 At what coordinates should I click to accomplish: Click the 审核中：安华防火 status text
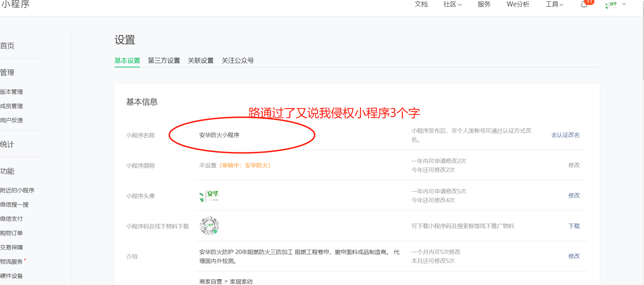tap(245, 166)
